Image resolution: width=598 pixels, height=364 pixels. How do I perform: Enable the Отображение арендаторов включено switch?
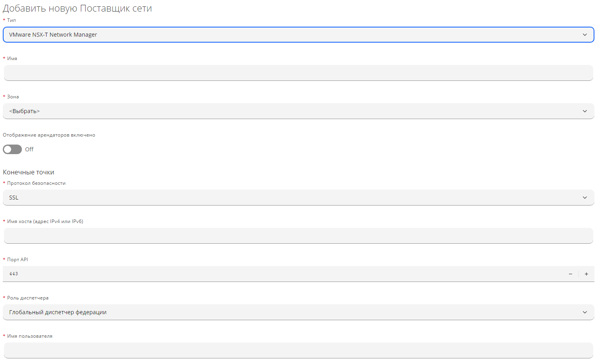(x=12, y=149)
